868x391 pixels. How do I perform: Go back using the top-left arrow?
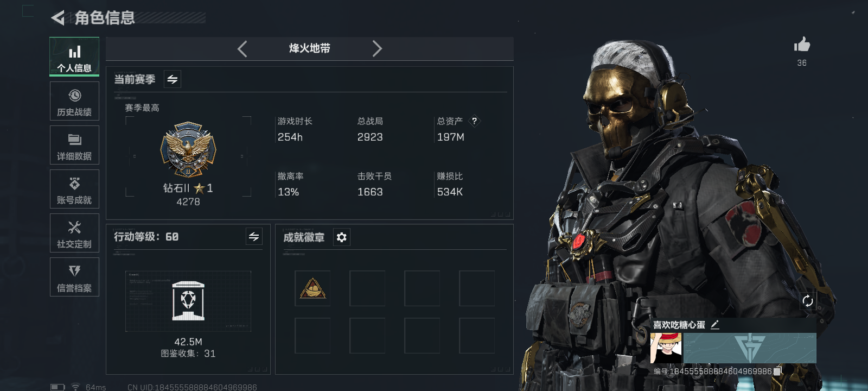pyautogui.click(x=58, y=18)
